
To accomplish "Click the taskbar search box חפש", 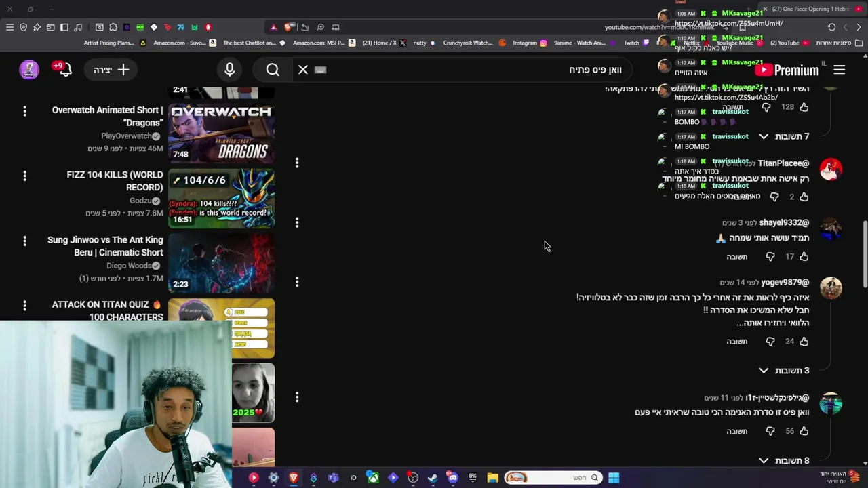I will (x=553, y=478).
